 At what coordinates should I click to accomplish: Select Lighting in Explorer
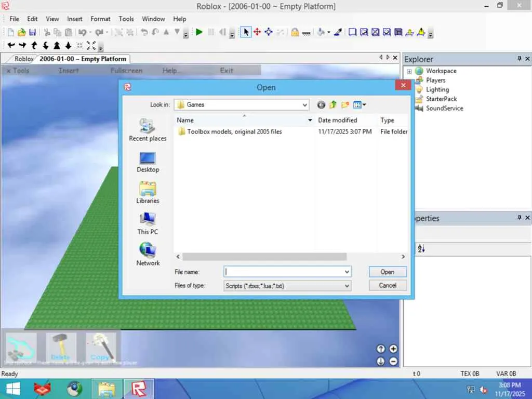437,90
